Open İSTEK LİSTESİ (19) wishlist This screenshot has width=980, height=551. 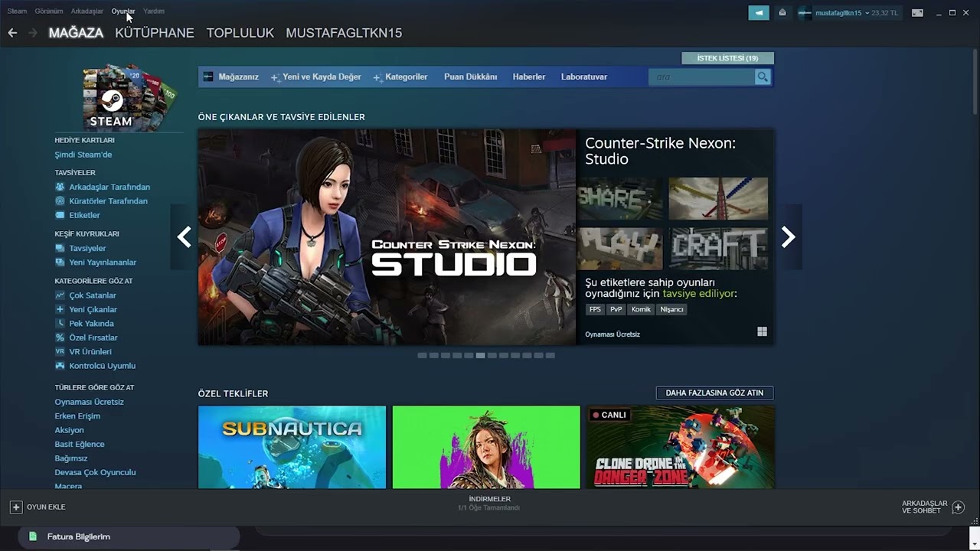point(727,58)
